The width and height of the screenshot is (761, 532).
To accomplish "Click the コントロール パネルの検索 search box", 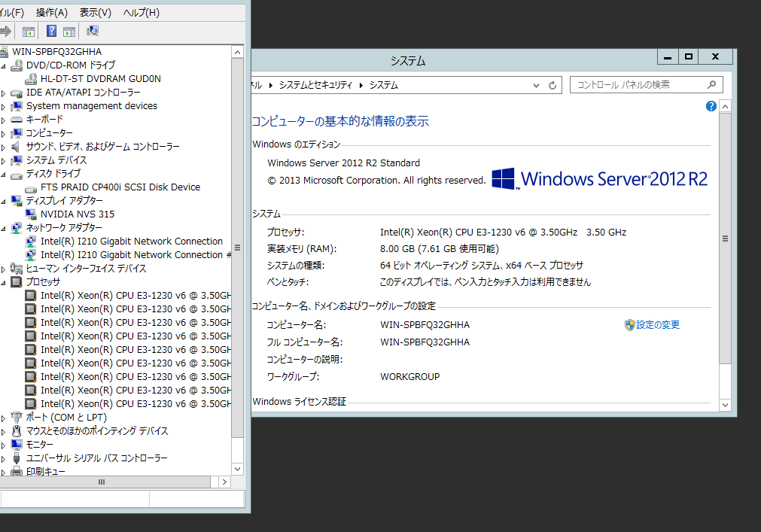I will [647, 85].
